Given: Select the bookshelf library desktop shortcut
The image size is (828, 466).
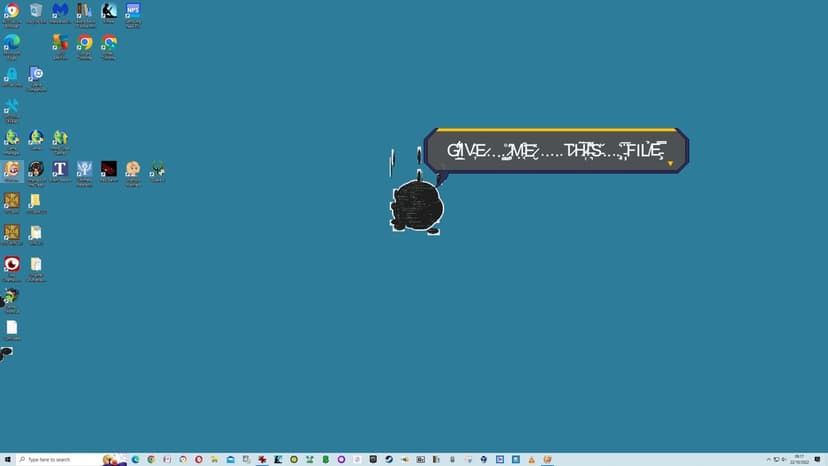Looking at the screenshot, I should [x=84, y=14].
